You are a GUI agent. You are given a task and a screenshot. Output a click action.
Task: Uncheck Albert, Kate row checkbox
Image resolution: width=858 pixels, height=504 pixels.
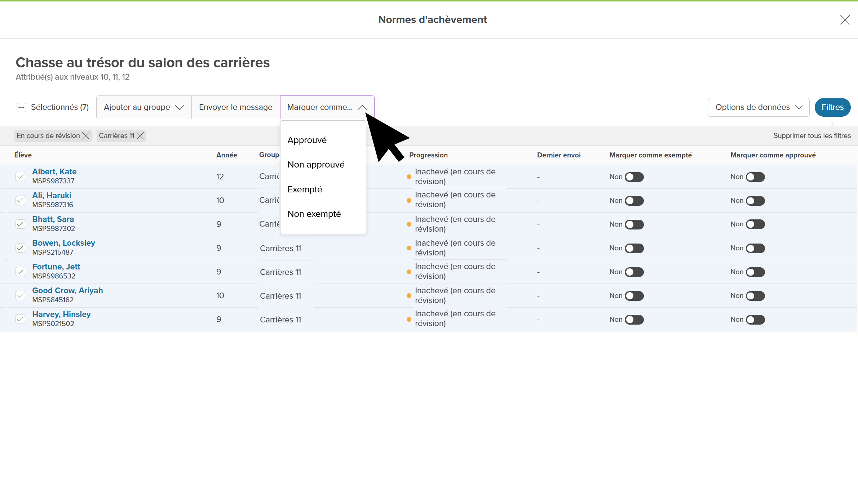pos(21,177)
